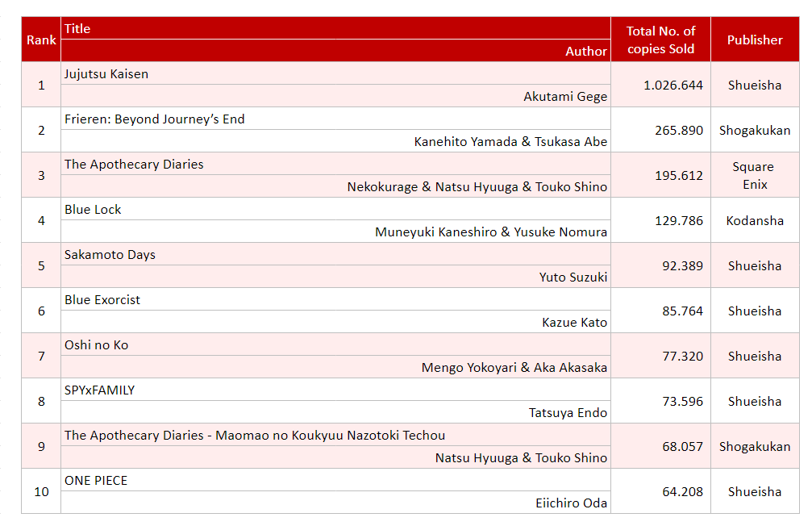The image size is (812, 530).
Task: Select author Eiichiro Oda
Action: pyautogui.click(x=571, y=503)
